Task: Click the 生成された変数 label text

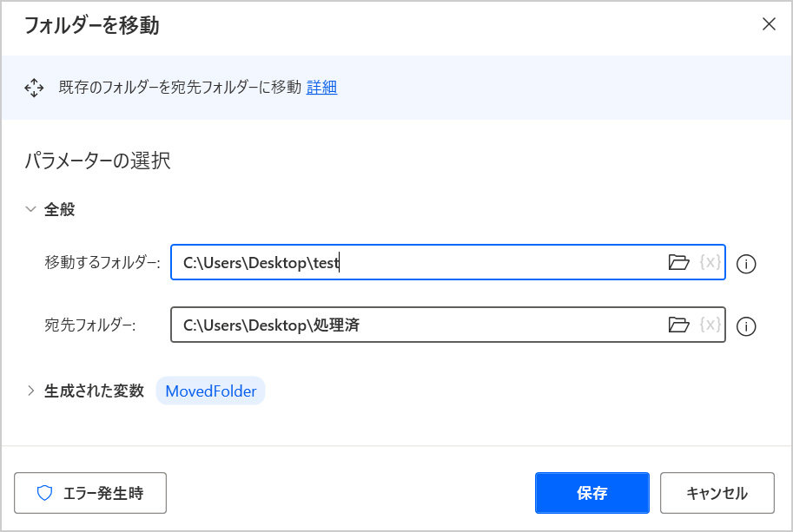Action: click(x=94, y=391)
